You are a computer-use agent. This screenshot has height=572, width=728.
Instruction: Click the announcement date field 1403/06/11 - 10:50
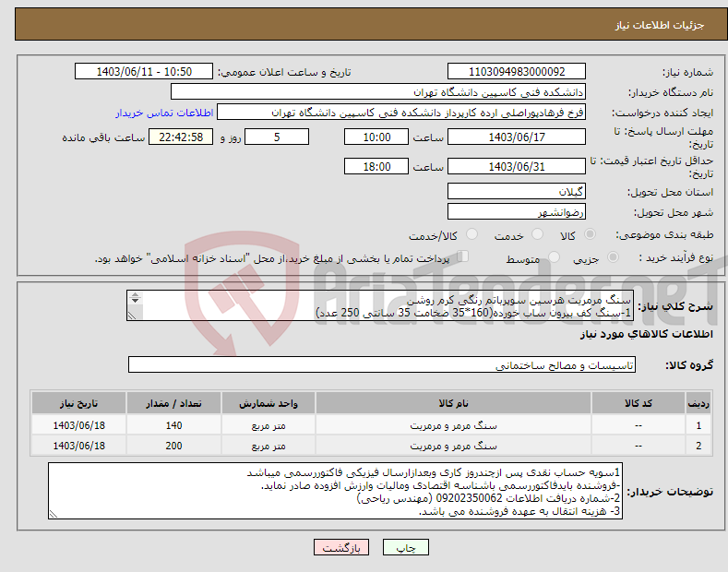point(143,72)
